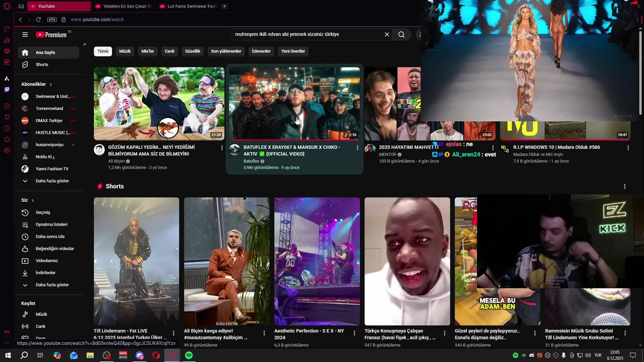Expand Daha fazla göster under subscriptions
The height and width of the screenshot is (362, 644).
pos(48,180)
